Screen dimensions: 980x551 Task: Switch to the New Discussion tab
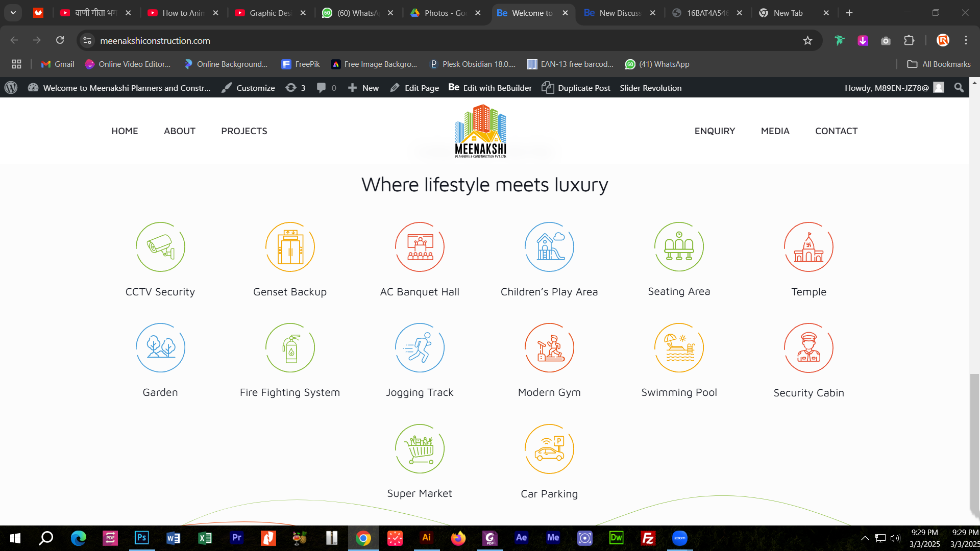619,13
